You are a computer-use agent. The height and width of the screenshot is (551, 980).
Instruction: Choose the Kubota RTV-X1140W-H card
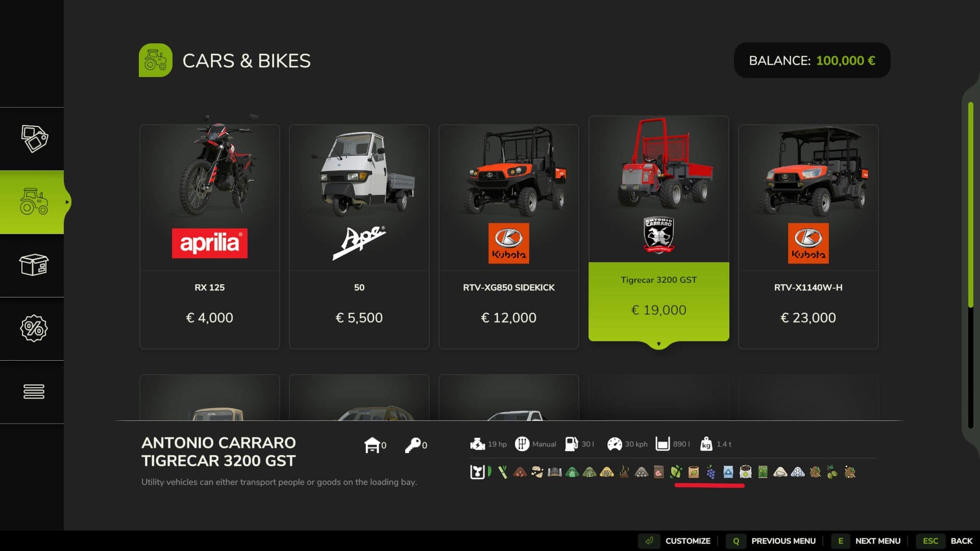click(x=808, y=237)
